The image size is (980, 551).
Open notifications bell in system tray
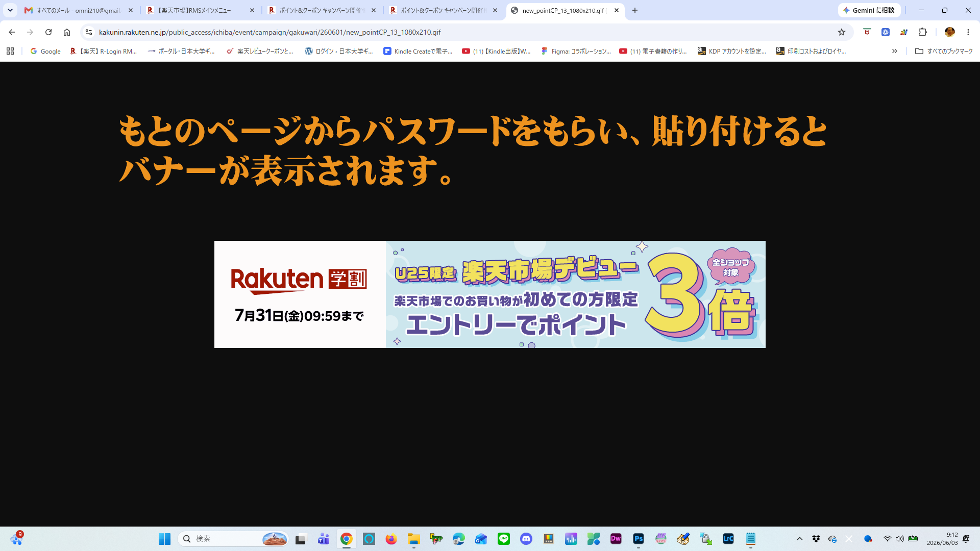point(966,539)
